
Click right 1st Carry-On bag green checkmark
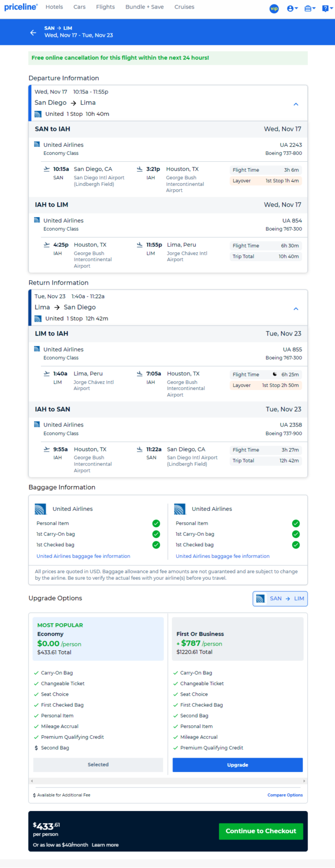coord(296,534)
